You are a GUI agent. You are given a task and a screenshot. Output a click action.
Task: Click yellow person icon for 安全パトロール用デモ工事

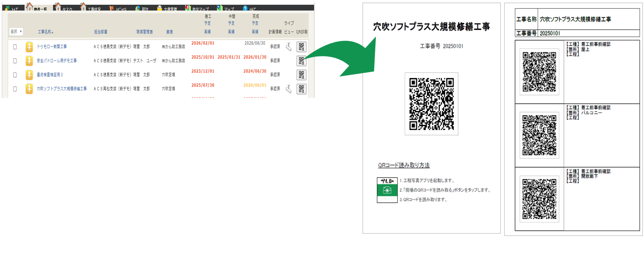(x=29, y=61)
